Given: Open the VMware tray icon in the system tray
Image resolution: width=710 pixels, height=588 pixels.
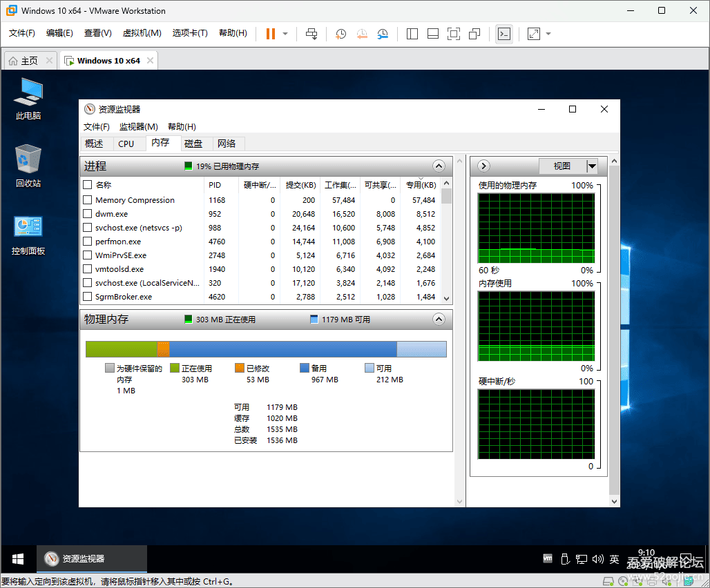Looking at the screenshot, I should pos(547,559).
